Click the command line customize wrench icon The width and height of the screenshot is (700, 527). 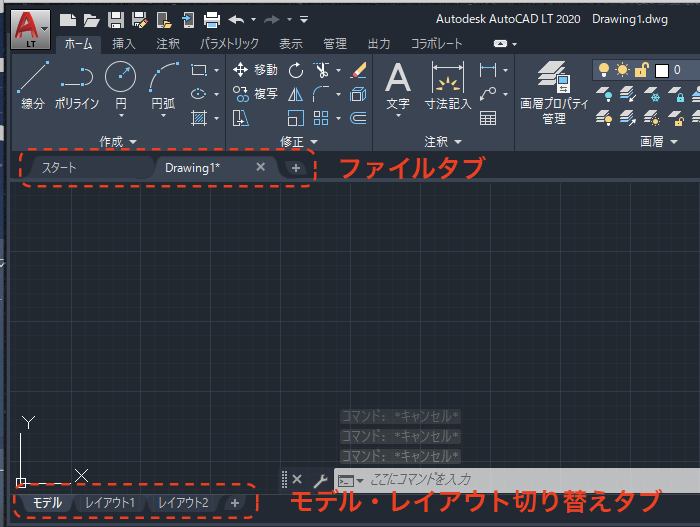click(x=320, y=481)
